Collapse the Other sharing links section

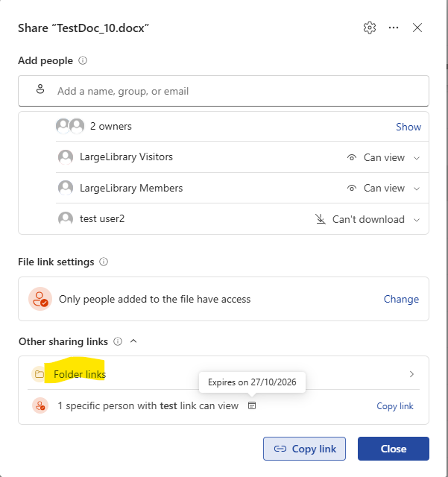[133, 341]
